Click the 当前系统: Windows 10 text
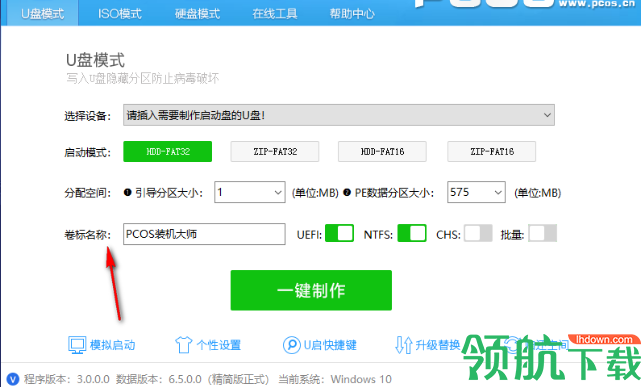Screen dimensions: 641x387 tap(335, 379)
